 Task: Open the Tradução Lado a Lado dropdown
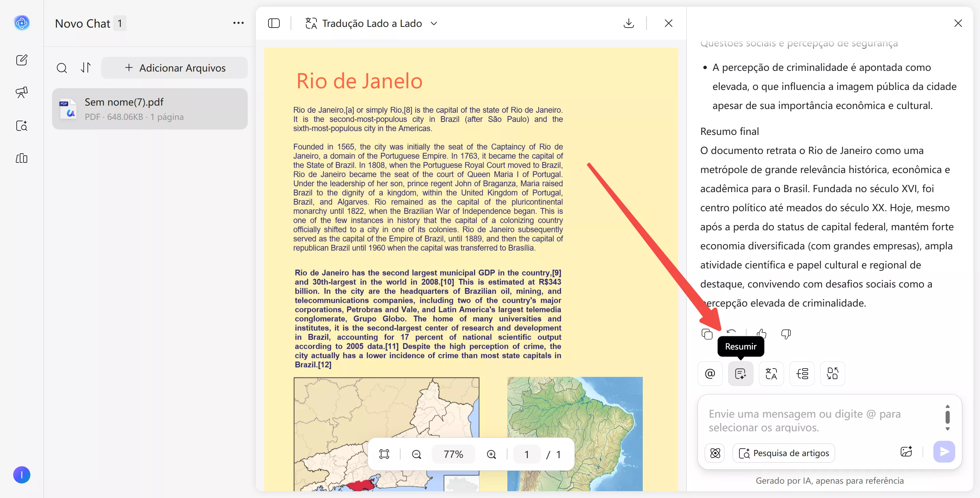click(x=434, y=23)
